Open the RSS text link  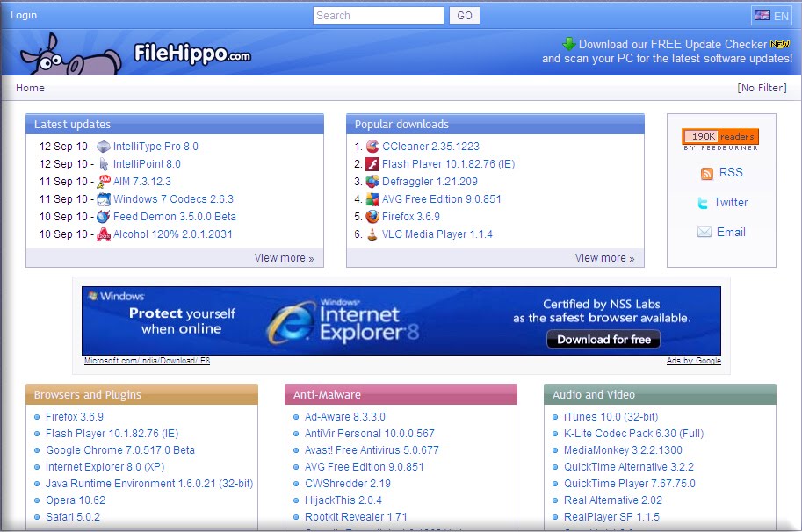point(731,173)
